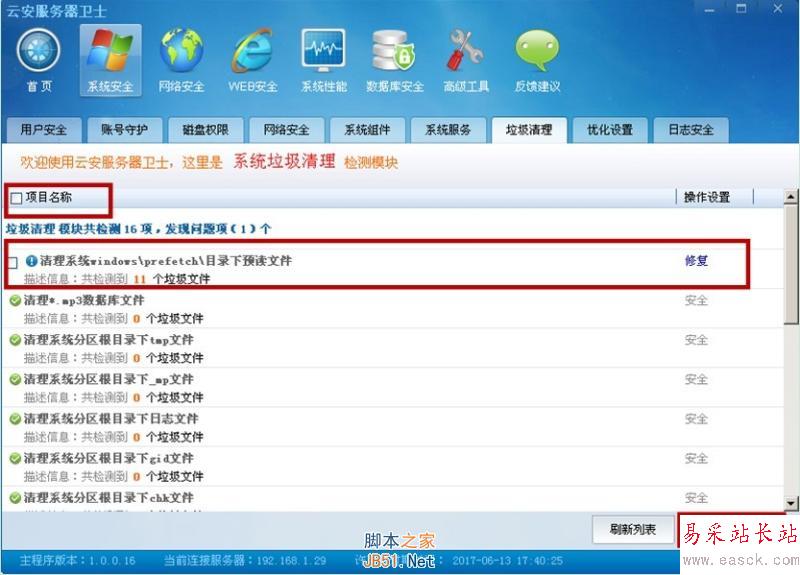Click the 当前连接服务器 192.168.1.29 status text

coord(245,561)
